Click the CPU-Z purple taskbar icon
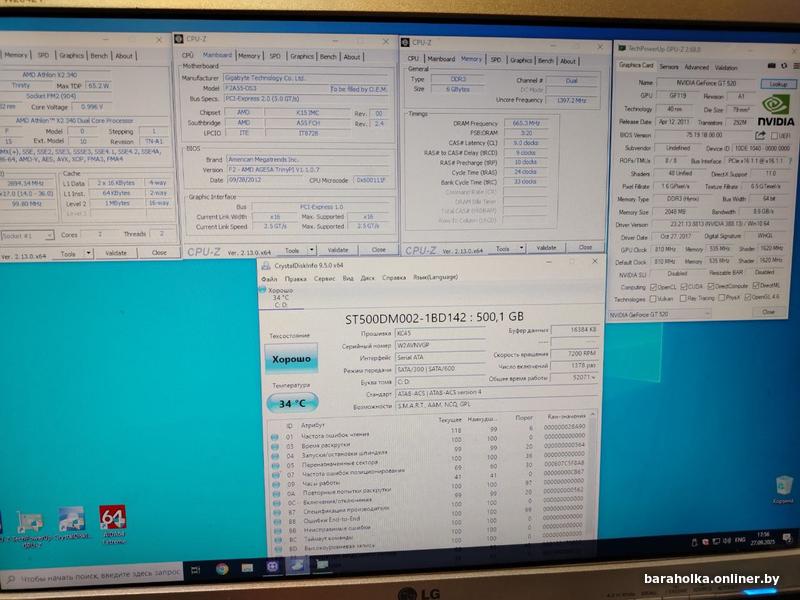 click(x=272, y=566)
